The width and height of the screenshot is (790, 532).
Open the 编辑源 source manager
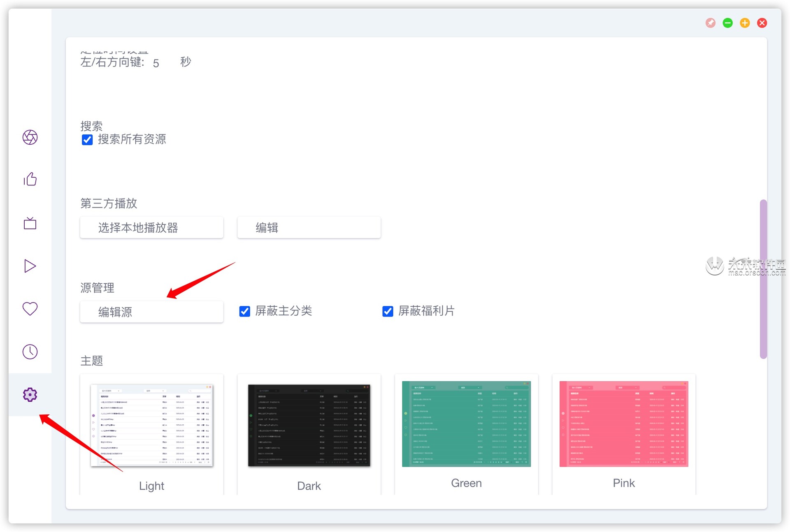point(151,312)
